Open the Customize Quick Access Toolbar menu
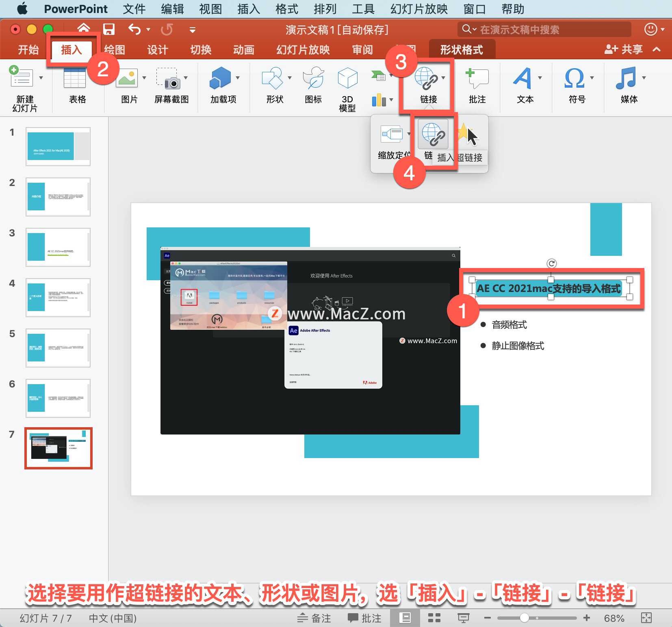 point(193,30)
